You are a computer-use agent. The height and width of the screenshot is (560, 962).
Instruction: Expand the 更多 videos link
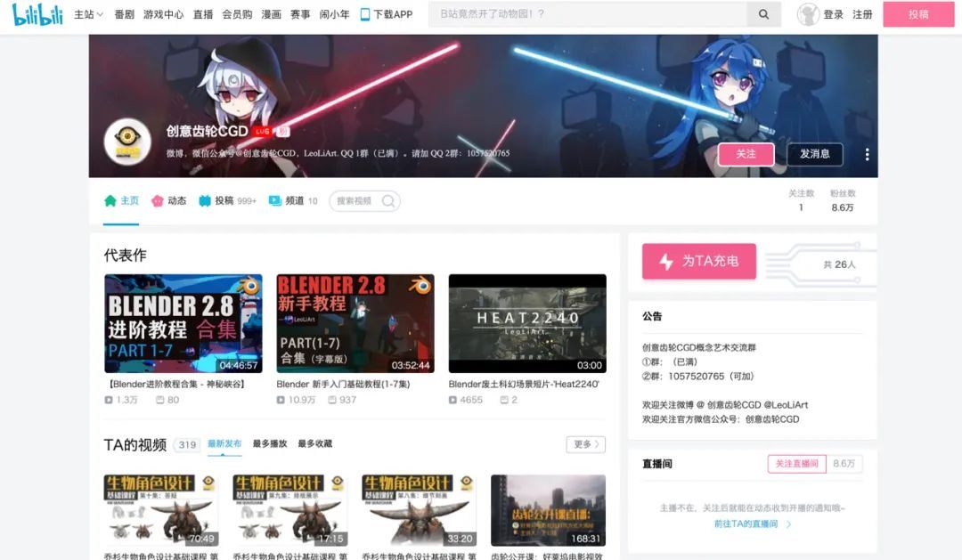pyautogui.click(x=586, y=444)
